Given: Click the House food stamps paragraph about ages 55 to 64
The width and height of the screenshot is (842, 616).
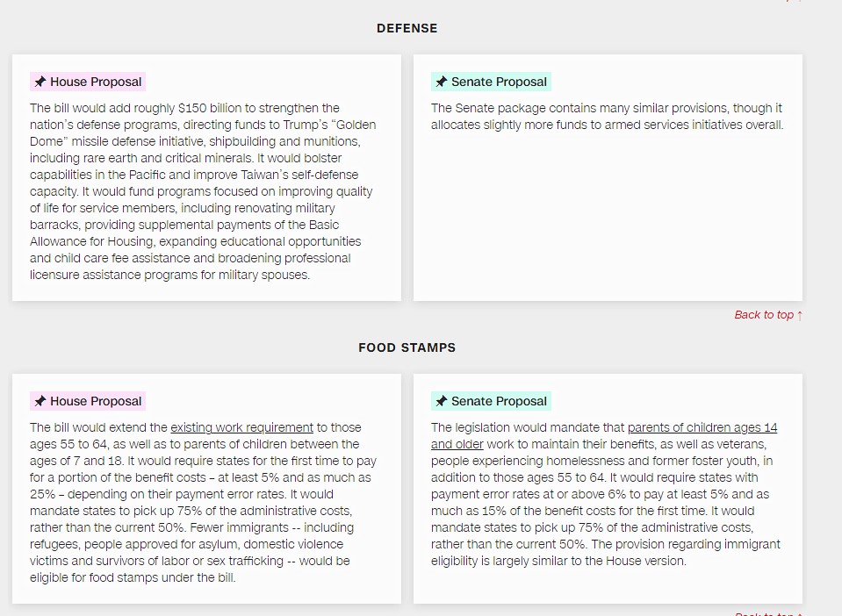Looking at the screenshot, I should [x=202, y=502].
